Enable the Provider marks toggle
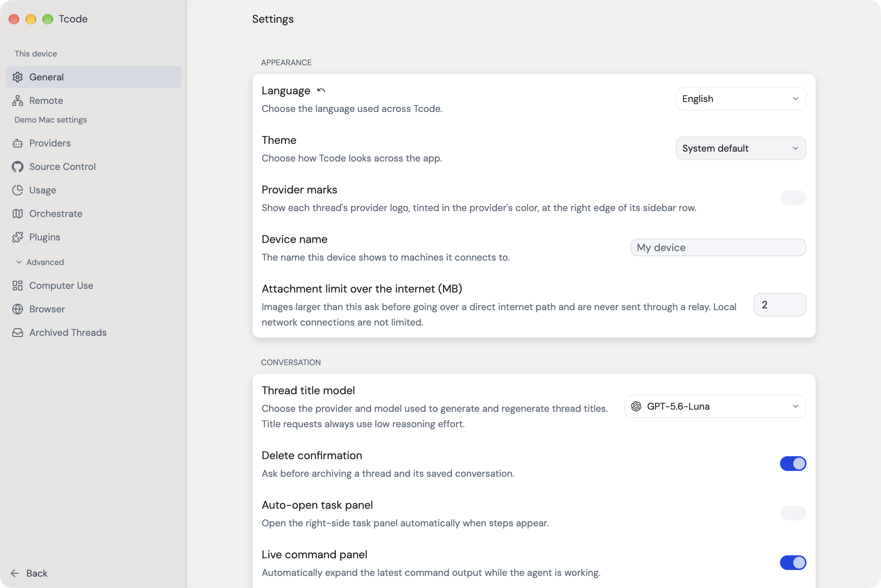Screen dimensions: 881x588 click(x=793, y=197)
